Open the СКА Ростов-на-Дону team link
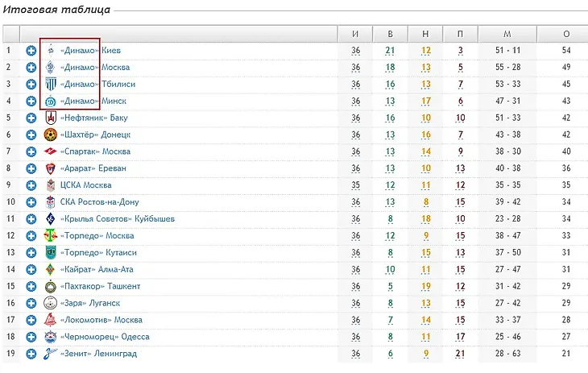 (99, 202)
